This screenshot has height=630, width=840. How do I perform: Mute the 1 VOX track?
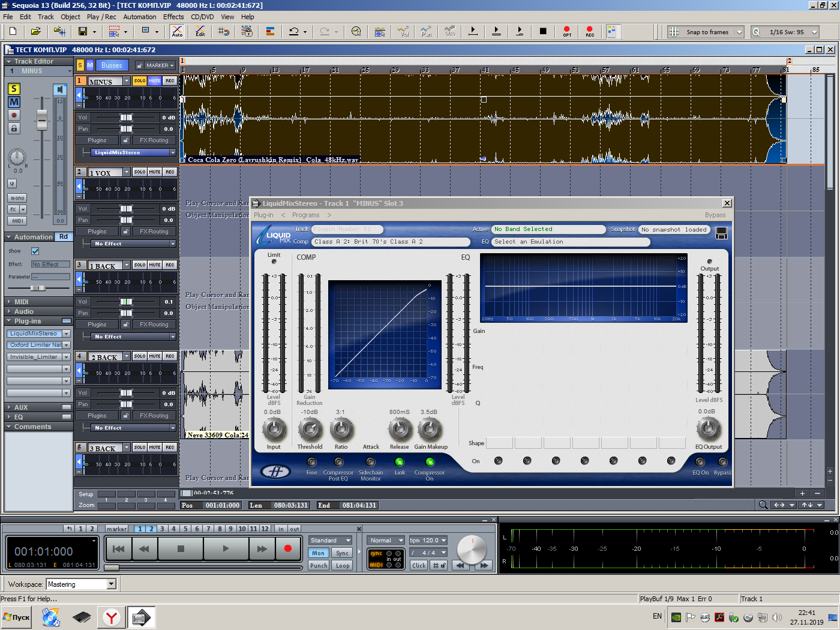tap(155, 172)
